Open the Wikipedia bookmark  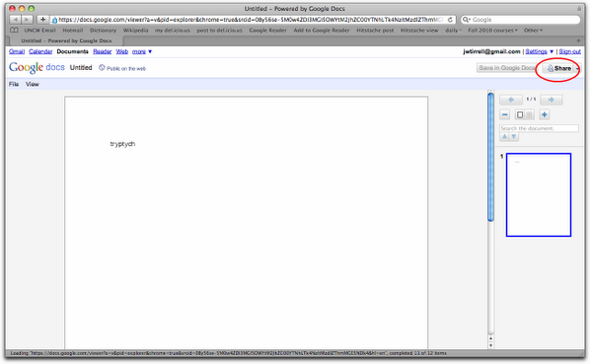pos(135,30)
